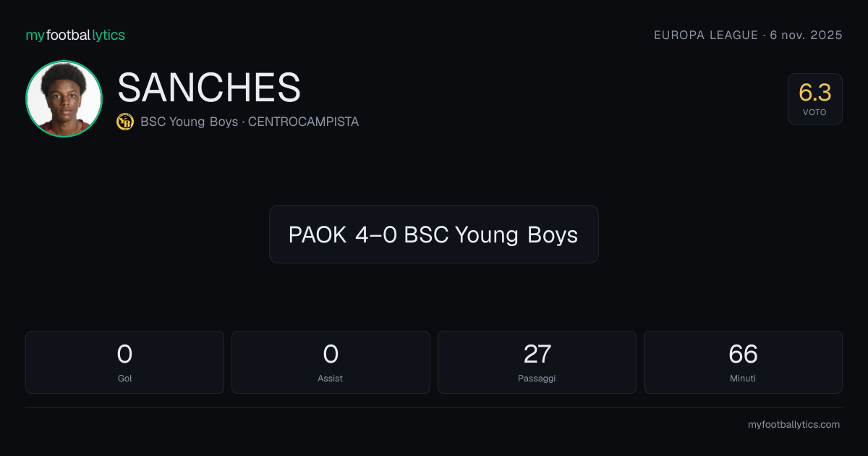Select the CENTROCAMPISTA position label

(x=303, y=122)
